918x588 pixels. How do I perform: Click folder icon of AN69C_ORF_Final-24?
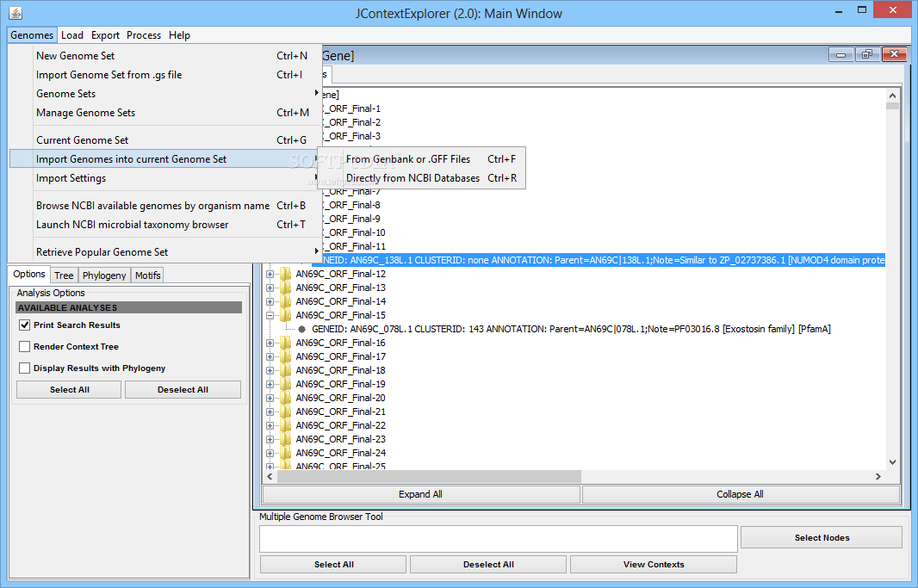pyautogui.click(x=286, y=453)
